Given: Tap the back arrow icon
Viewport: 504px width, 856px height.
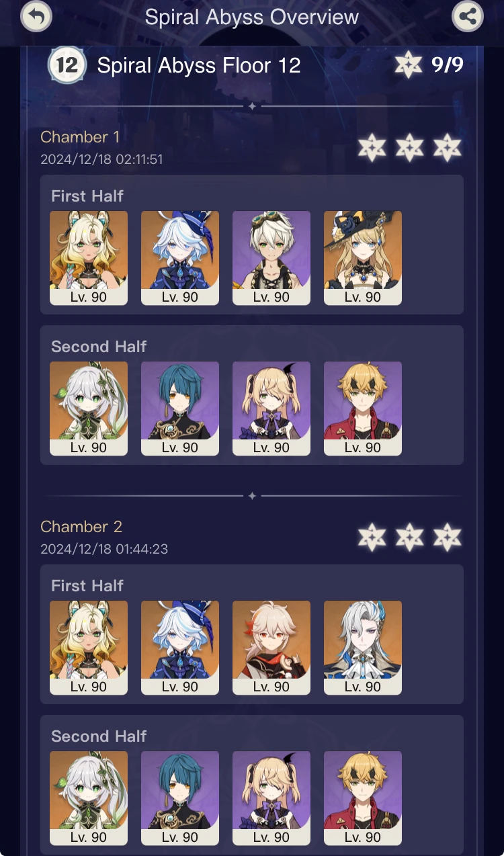Looking at the screenshot, I should coord(36,17).
